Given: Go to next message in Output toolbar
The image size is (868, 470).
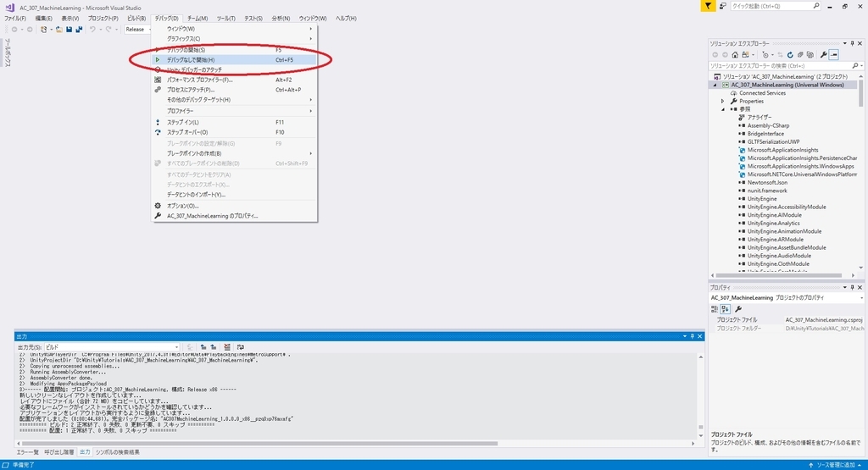Looking at the screenshot, I should 213,347.
